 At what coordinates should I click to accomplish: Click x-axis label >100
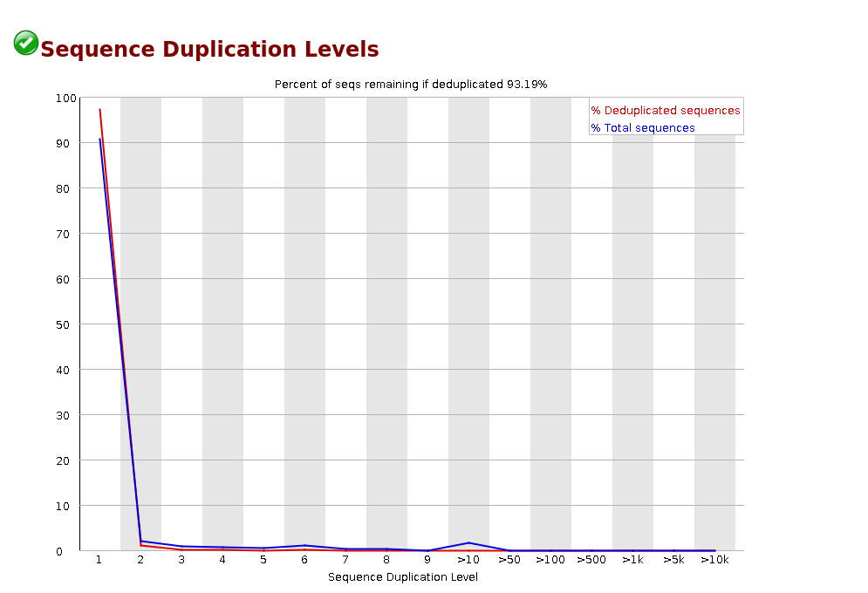[x=550, y=560]
